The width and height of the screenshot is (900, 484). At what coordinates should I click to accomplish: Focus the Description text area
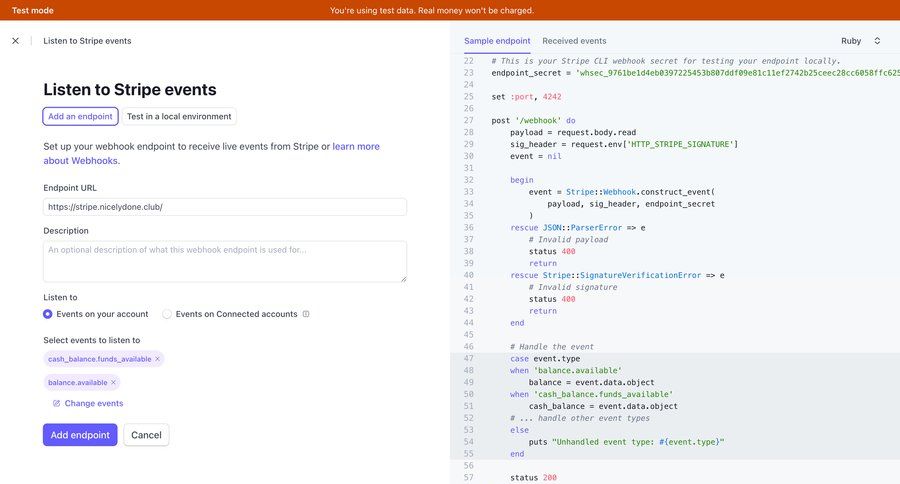point(225,261)
